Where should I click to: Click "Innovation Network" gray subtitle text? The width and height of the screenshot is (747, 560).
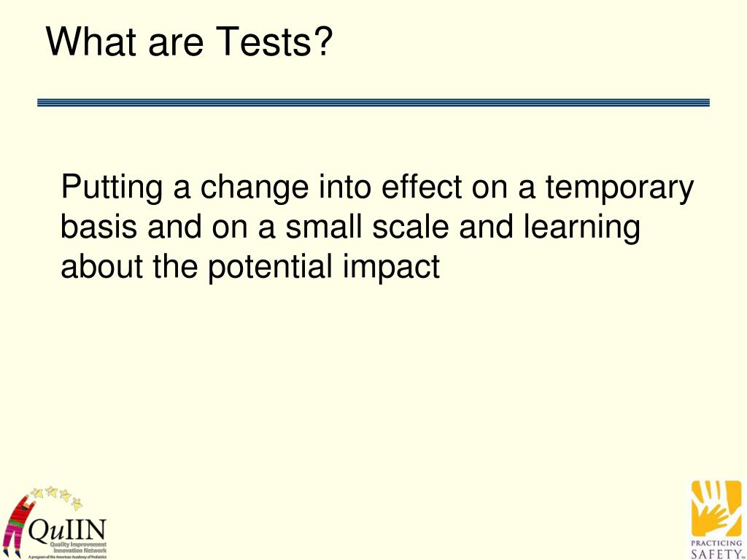[80, 550]
